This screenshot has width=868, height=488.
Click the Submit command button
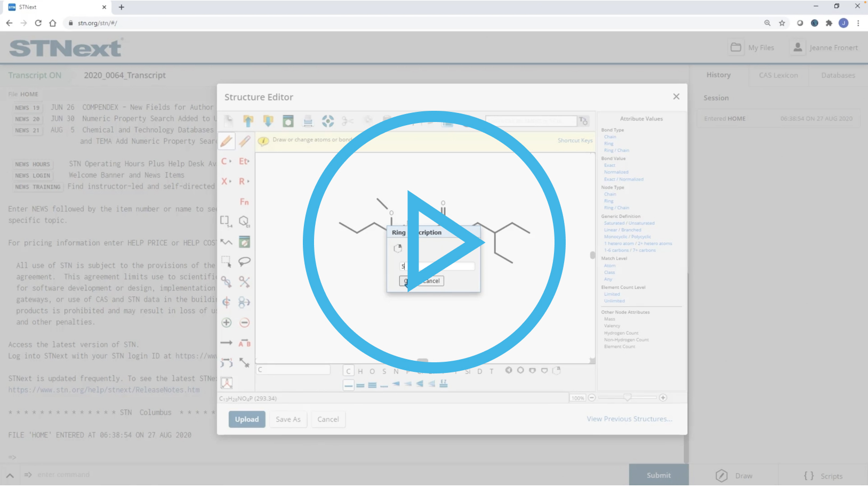pos(658,475)
